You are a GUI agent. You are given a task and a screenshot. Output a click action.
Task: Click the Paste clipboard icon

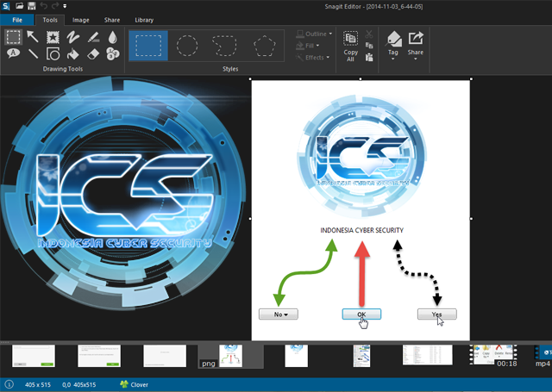click(x=369, y=58)
